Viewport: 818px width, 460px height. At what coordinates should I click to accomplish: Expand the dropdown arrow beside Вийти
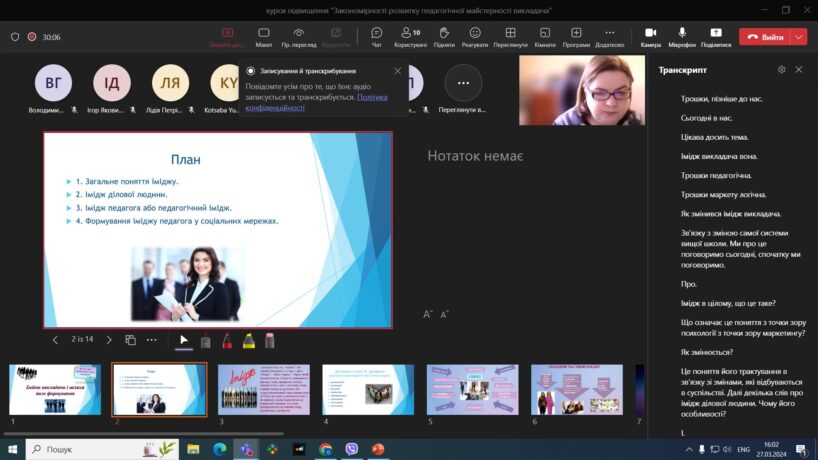(798, 37)
